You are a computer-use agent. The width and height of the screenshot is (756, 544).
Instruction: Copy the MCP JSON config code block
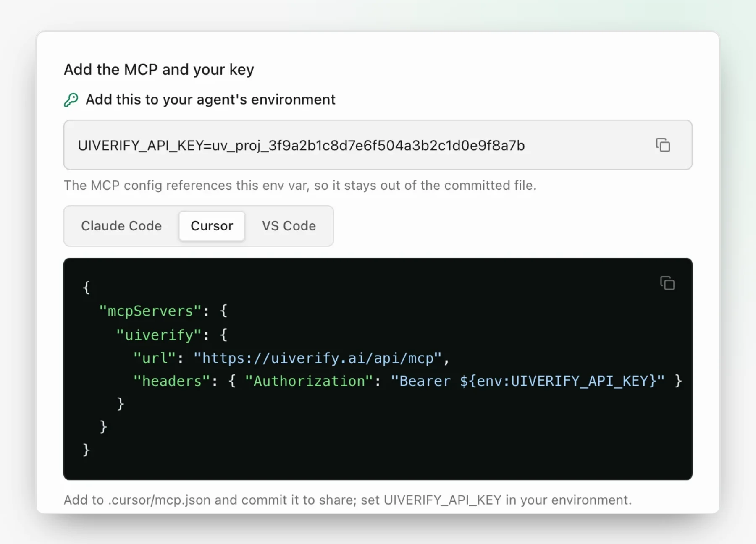667,283
